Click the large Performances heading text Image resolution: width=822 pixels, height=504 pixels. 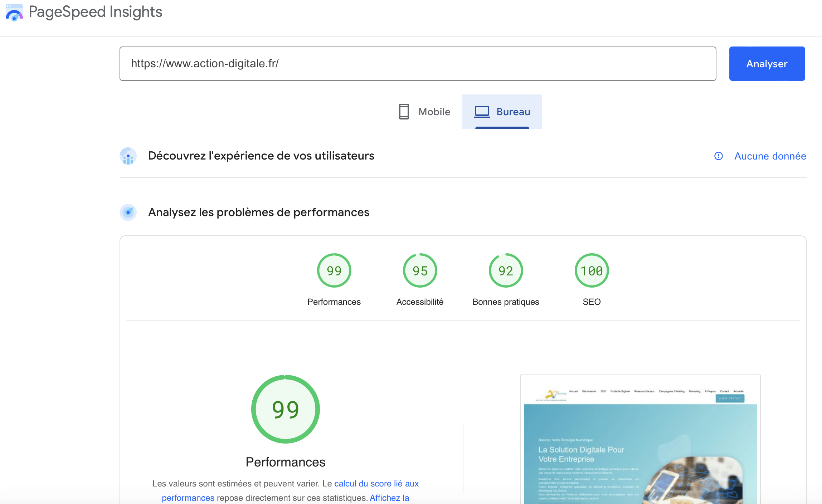(285, 462)
